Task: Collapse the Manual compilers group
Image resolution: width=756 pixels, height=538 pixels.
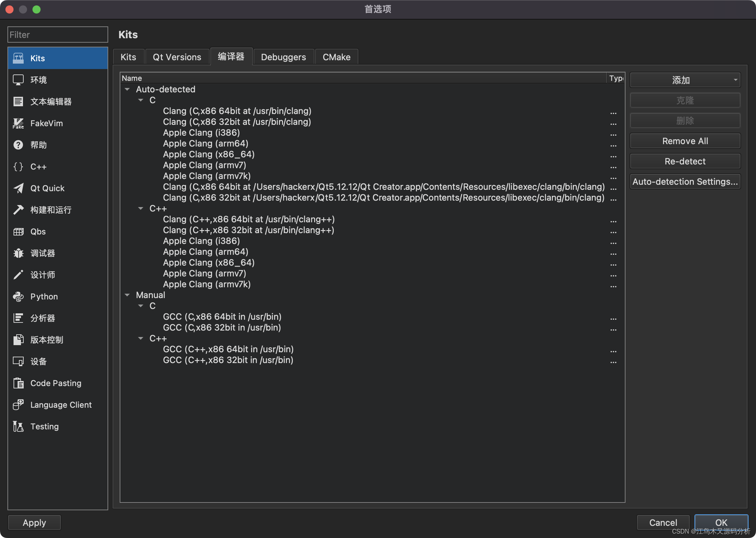Action: pos(127,295)
